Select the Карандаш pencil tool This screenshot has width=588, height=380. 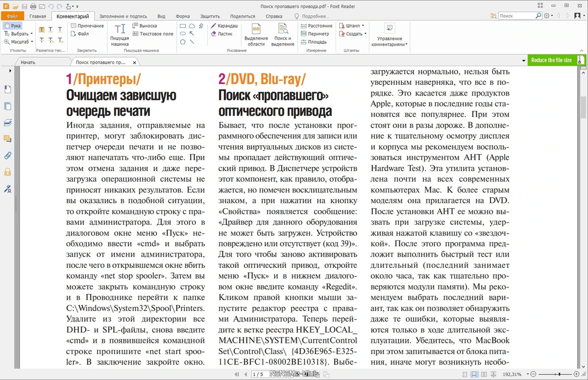coord(224,25)
